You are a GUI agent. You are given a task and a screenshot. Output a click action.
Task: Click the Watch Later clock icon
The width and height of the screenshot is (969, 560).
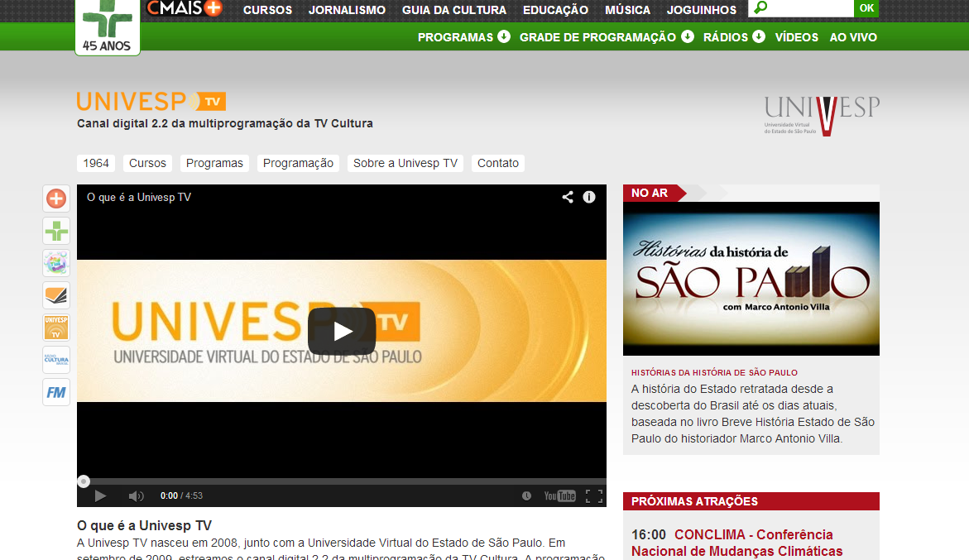pos(526,495)
